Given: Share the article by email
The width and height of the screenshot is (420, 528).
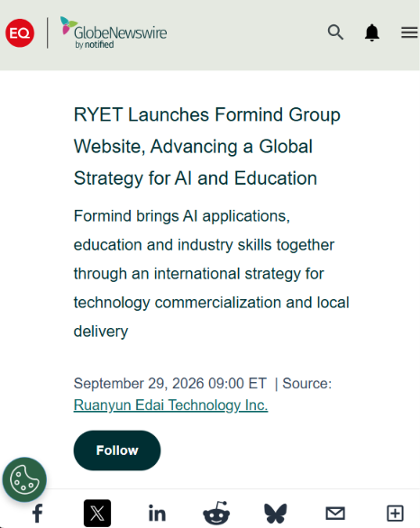Looking at the screenshot, I should point(335,514).
